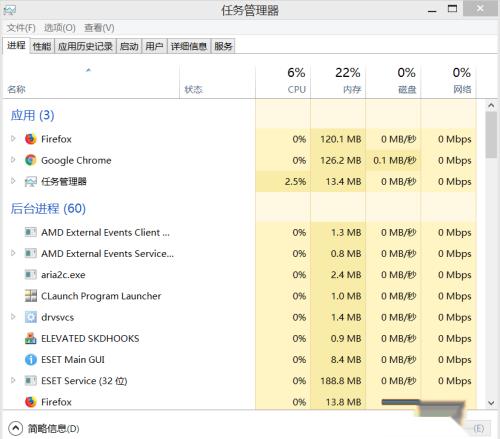Sort by the CPU column header
This screenshot has width=500, height=439.
[283, 81]
